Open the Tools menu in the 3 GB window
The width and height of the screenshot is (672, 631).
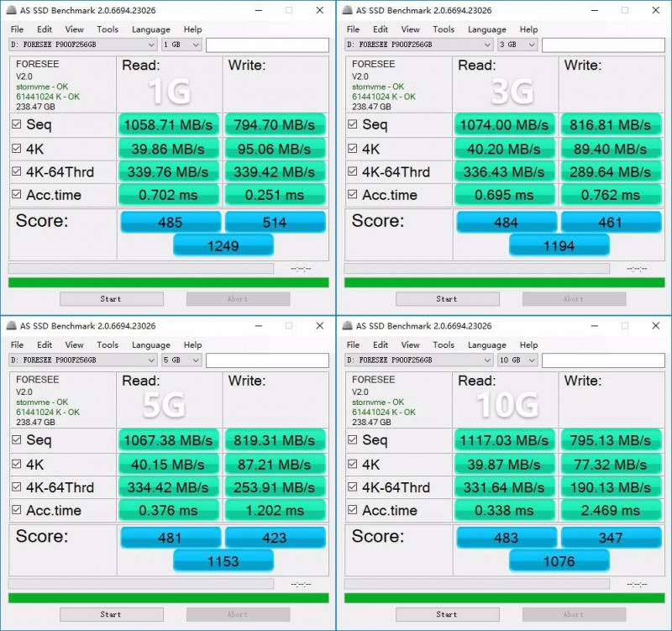click(443, 29)
